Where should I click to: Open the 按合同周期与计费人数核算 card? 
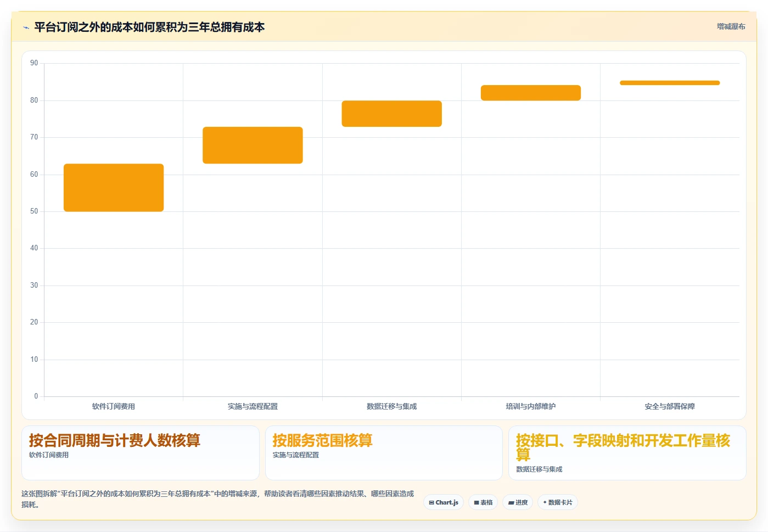[141, 453]
